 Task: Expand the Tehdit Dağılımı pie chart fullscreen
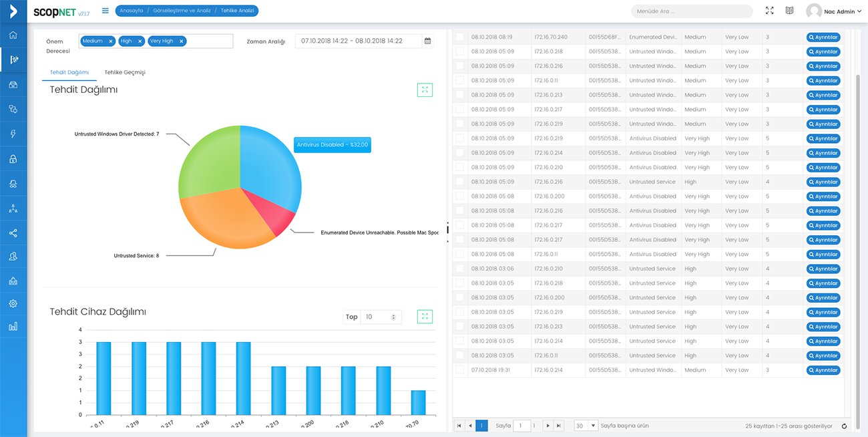pos(425,90)
